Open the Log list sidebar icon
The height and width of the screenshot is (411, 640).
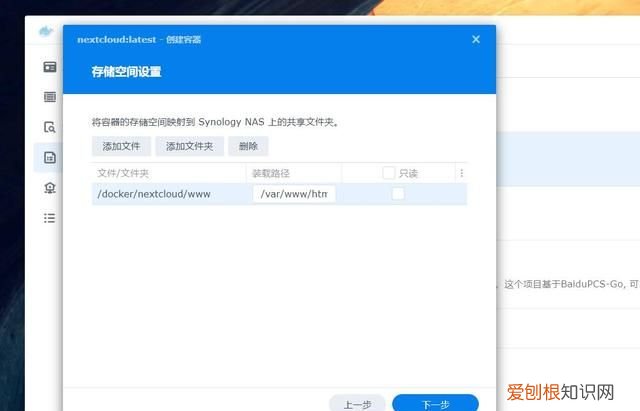point(50,218)
